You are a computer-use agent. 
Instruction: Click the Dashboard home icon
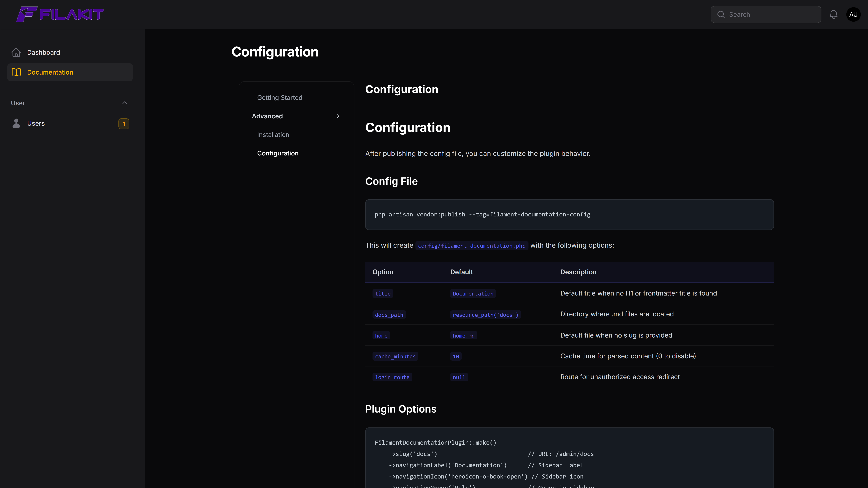[x=16, y=53]
